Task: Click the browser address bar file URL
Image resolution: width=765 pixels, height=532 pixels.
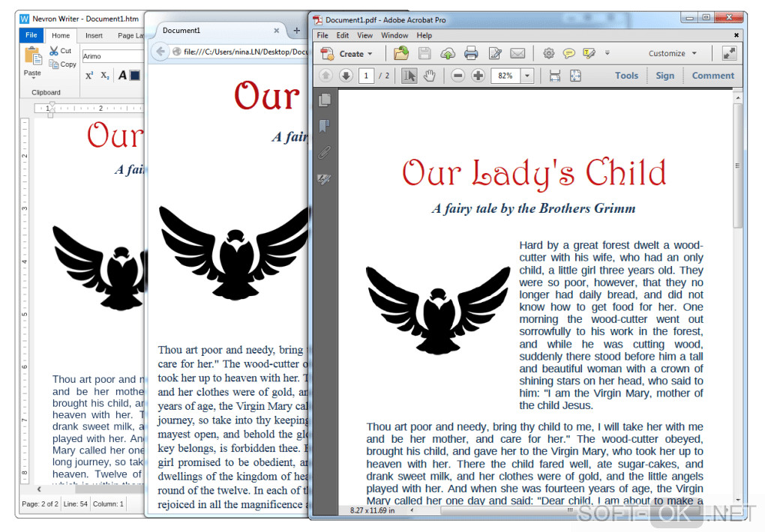Action: tap(247, 52)
